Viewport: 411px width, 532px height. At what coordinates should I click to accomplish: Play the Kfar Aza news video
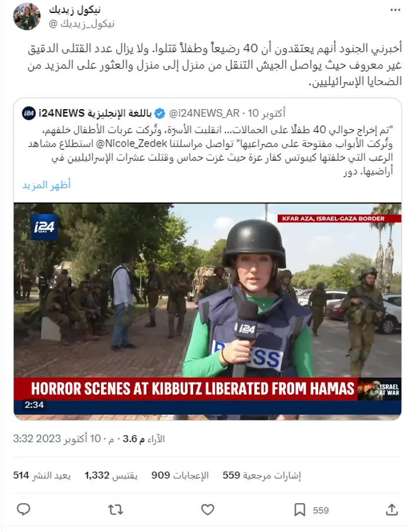[207, 311]
